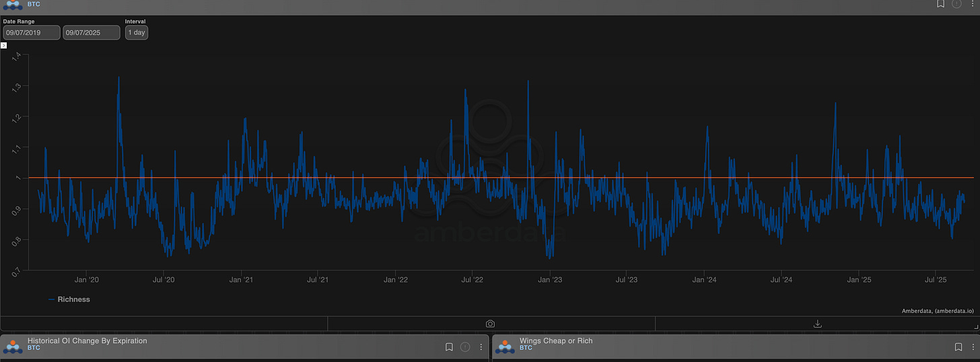The width and height of the screenshot is (980, 362).
Task: Open three-dot menu of top BTC panel
Action: click(972, 4)
